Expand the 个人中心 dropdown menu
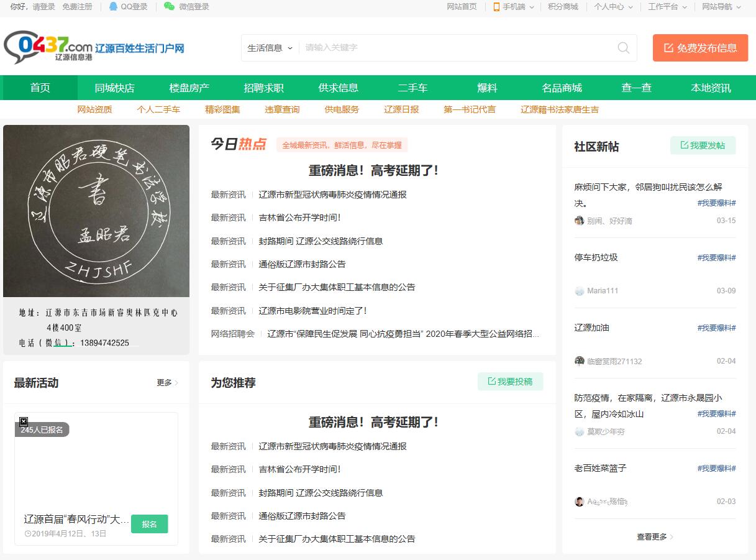 coord(613,7)
